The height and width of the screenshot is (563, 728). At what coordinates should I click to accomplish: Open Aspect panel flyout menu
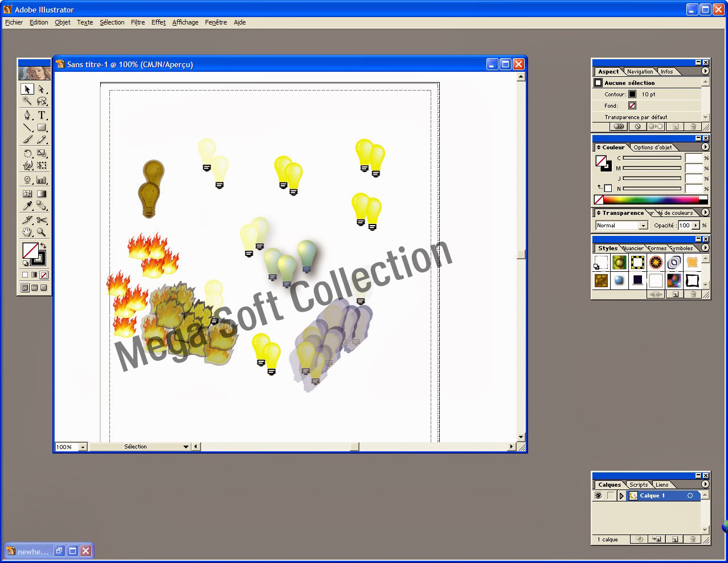[705, 71]
